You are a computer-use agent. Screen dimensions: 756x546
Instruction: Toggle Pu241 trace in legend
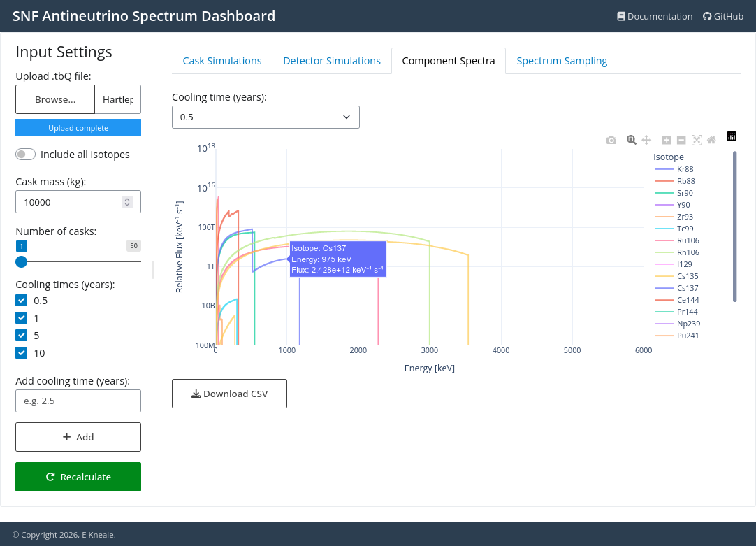[677, 336]
